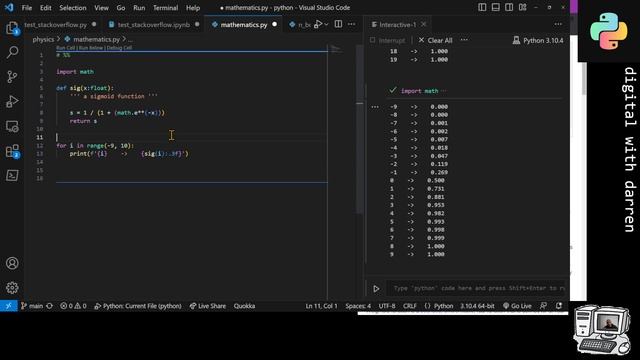Switch to test_stackoverflow.py tab
This screenshot has width=640, height=360.
[56, 24]
